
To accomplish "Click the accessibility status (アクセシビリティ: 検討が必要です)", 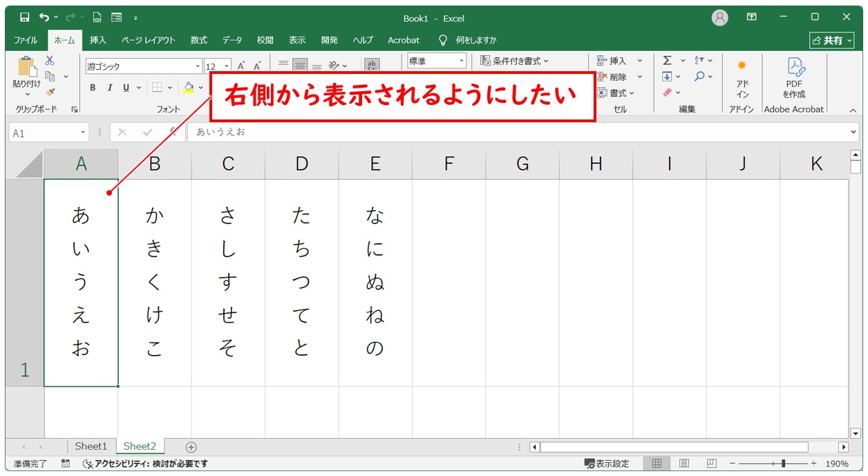I will (x=145, y=464).
